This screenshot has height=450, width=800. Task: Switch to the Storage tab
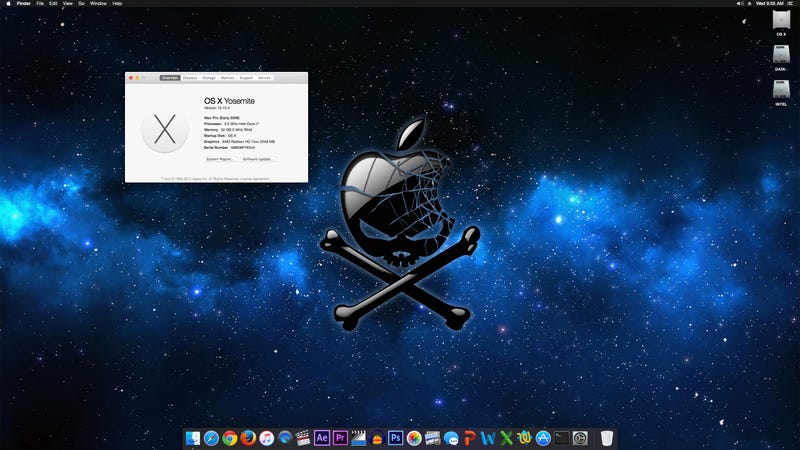point(209,78)
